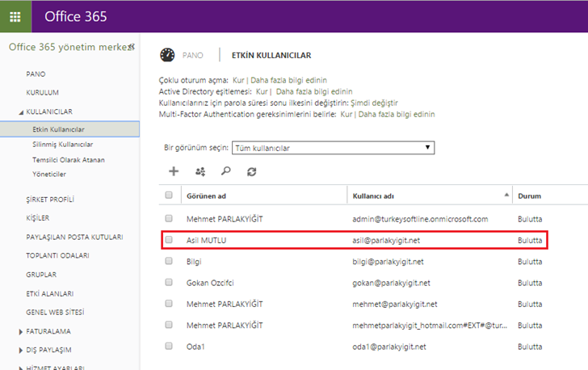Select Silinmiş Kullanıcılar in sidebar
The width and height of the screenshot is (588, 370).
click(x=63, y=145)
